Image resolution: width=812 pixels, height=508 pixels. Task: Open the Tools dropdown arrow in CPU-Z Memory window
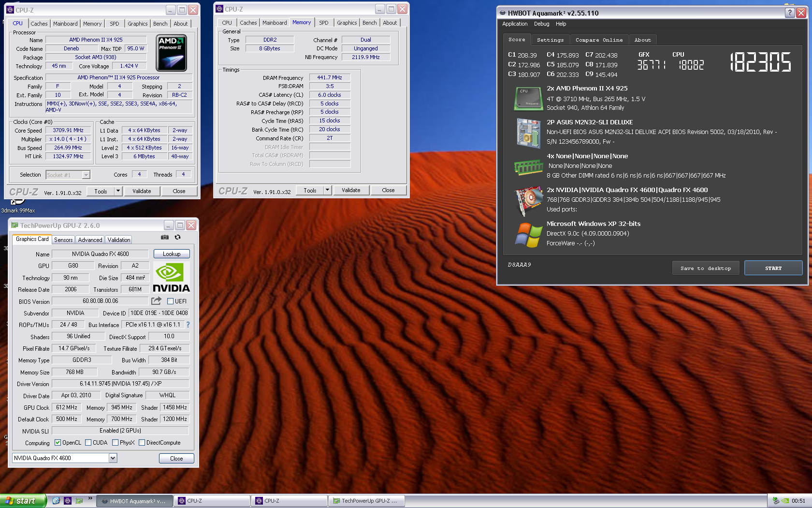[327, 190]
